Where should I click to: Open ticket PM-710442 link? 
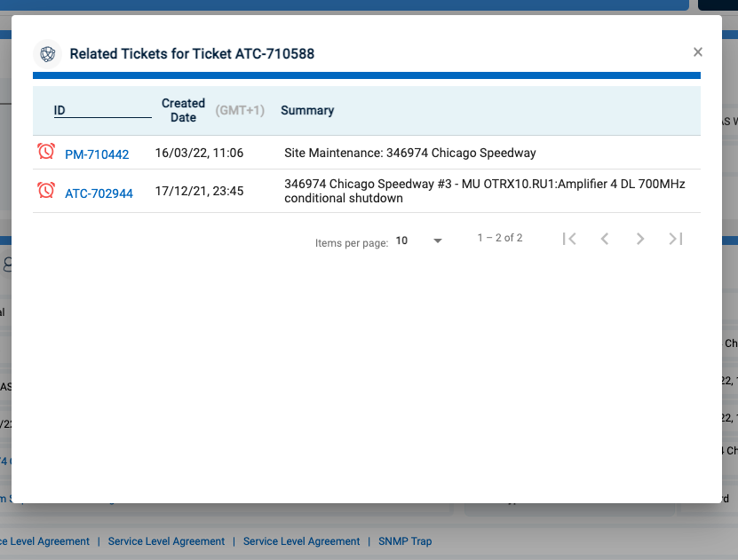(x=97, y=154)
